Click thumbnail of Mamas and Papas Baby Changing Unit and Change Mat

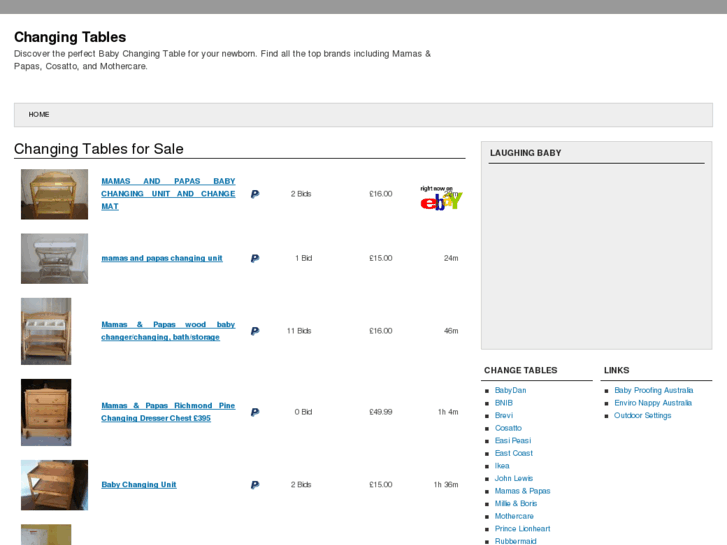coord(54,194)
